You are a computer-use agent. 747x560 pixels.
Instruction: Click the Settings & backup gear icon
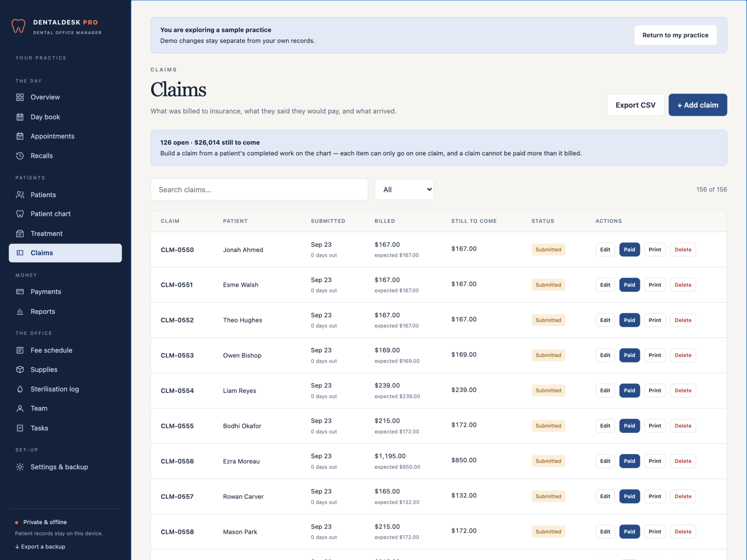[x=20, y=467]
